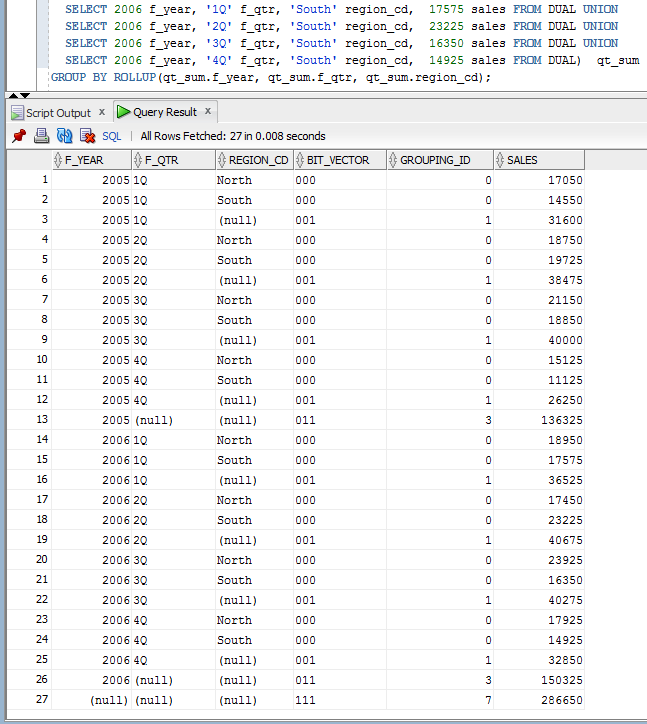Sort by the F_YEAR column header
The width and height of the screenshot is (647, 724).
pos(92,160)
